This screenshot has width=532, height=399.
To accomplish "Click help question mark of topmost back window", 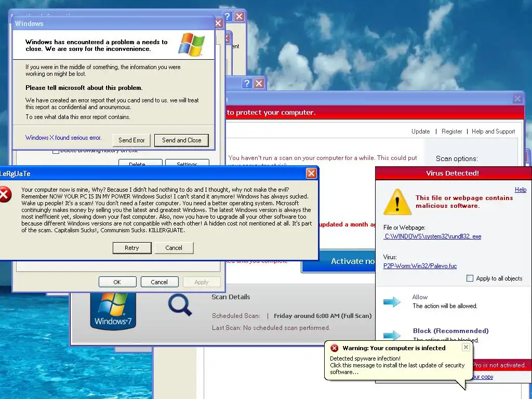I will pyautogui.click(x=228, y=16).
